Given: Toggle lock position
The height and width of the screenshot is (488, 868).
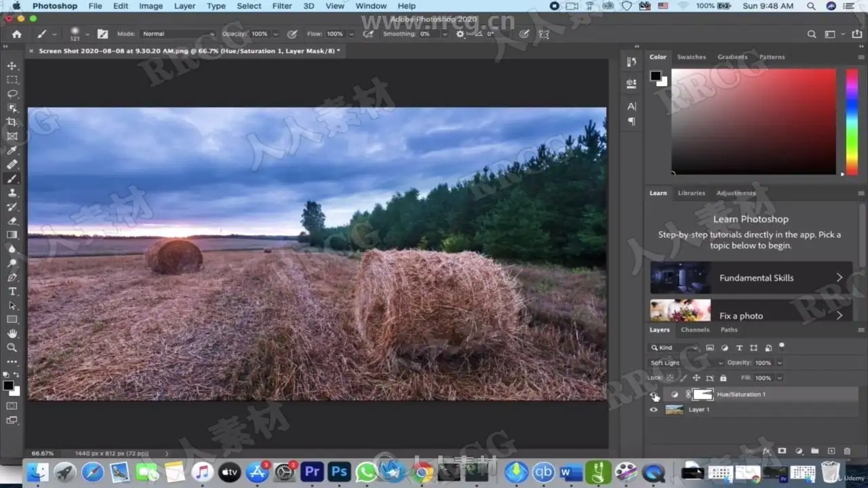Looking at the screenshot, I should pyautogui.click(x=696, y=378).
